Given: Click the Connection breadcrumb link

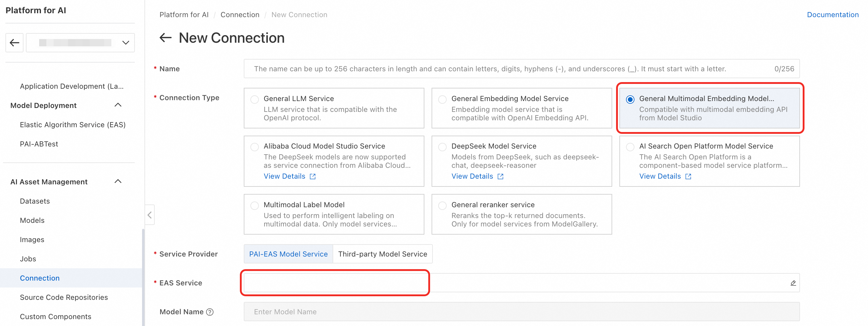Looking at the screenshot, I should (x=240, y=15).
